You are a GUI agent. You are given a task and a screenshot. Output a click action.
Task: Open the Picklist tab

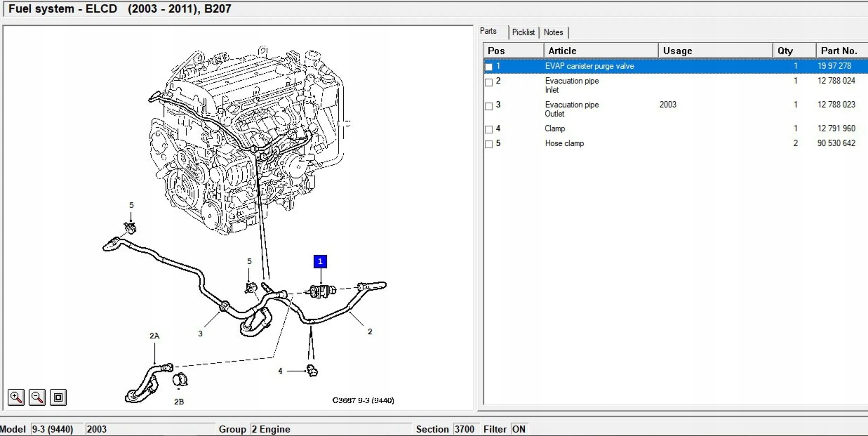click(524, 32)
